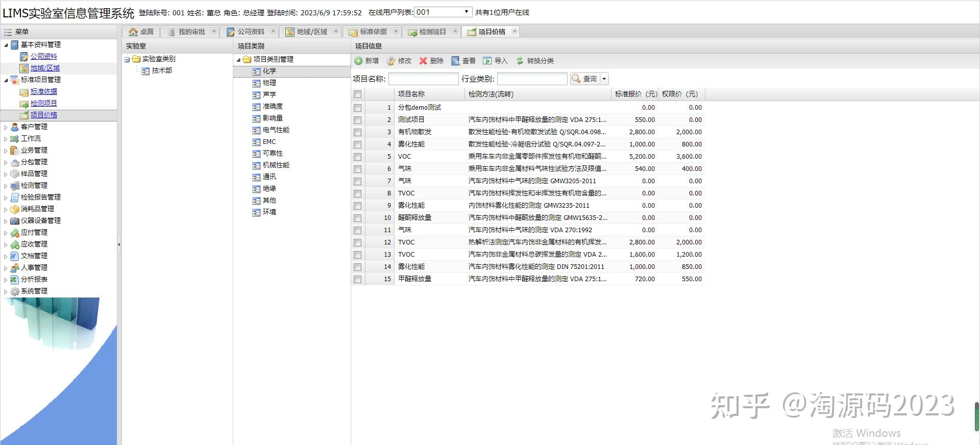980x445 pixels.
Task: Toggle the select-all checkbox in table header
Action: [358, 94]
